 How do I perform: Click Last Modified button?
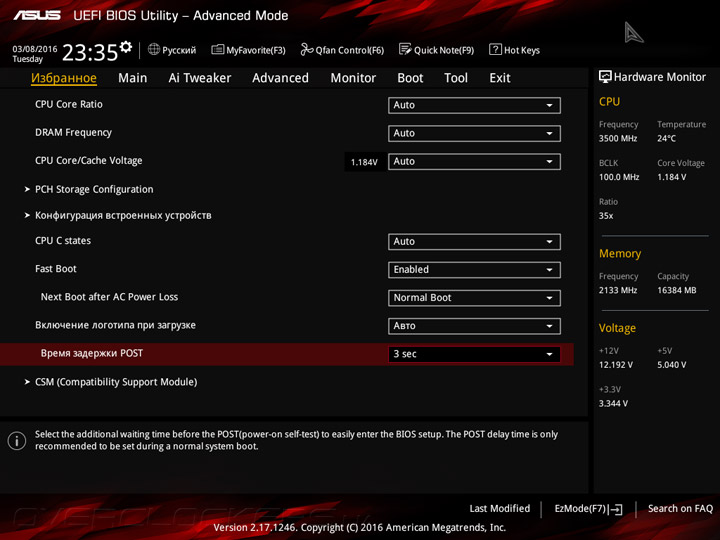[x=500, y=509]
